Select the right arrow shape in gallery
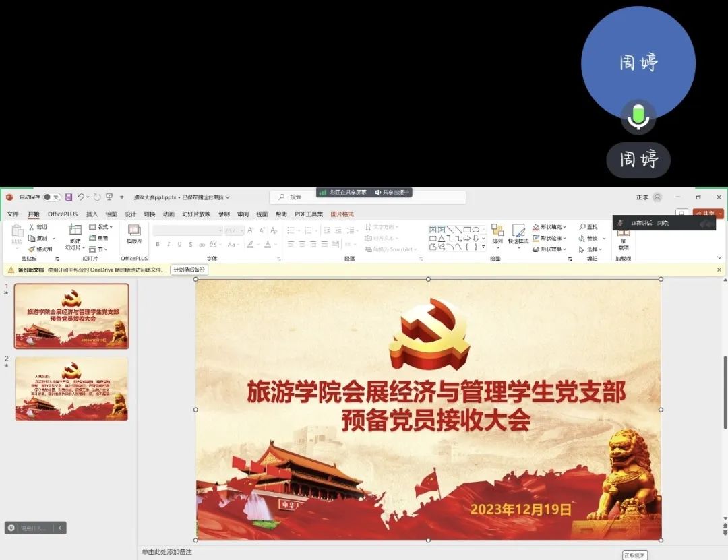The image size is (728, 560). [467, 238]
